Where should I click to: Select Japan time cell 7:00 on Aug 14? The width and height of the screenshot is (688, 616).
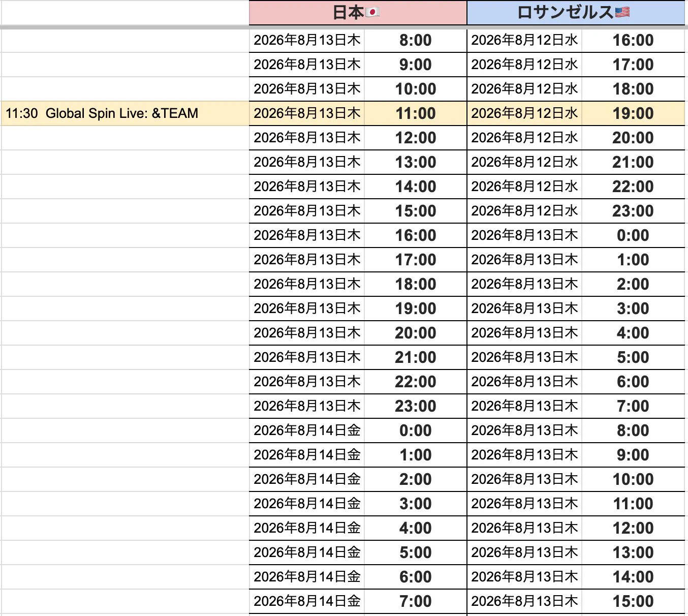click(415, 601)
